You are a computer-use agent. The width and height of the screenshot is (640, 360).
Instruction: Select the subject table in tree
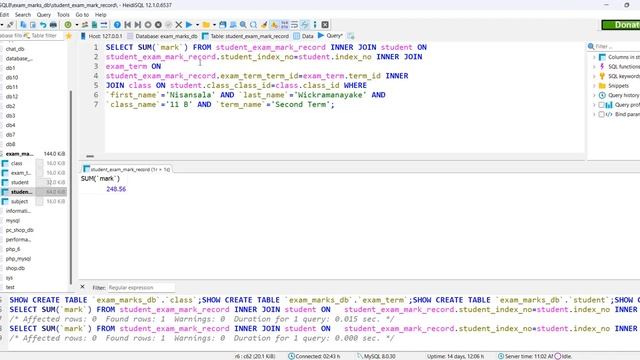point(19,202)
